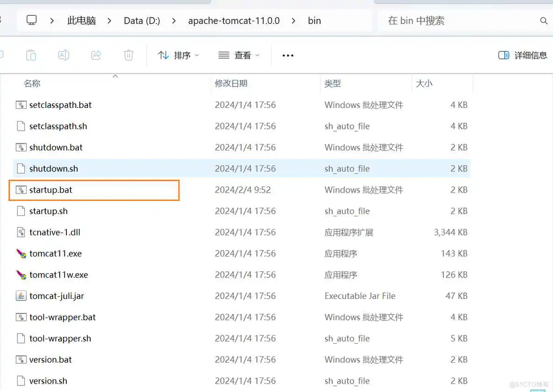This screenshot has width=553, height=392.
Task: Click the share icon in the toolbar
Action: (96, 55)
